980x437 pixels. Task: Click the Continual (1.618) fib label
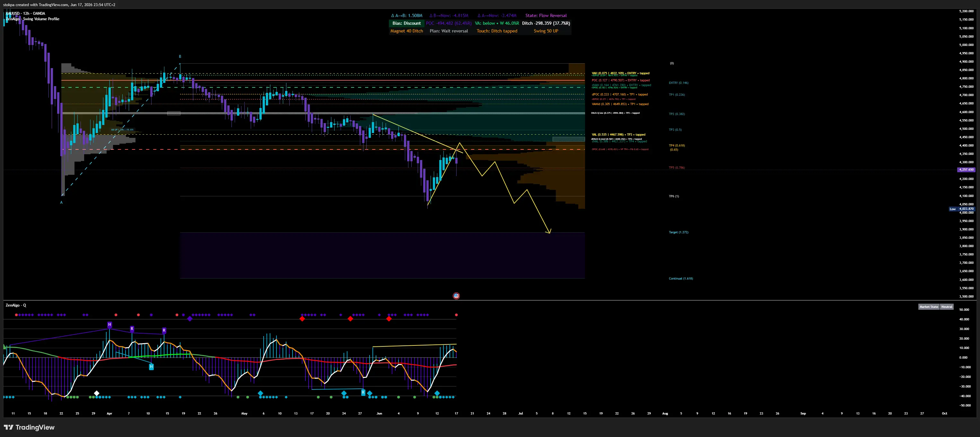(x=681, y=279)
